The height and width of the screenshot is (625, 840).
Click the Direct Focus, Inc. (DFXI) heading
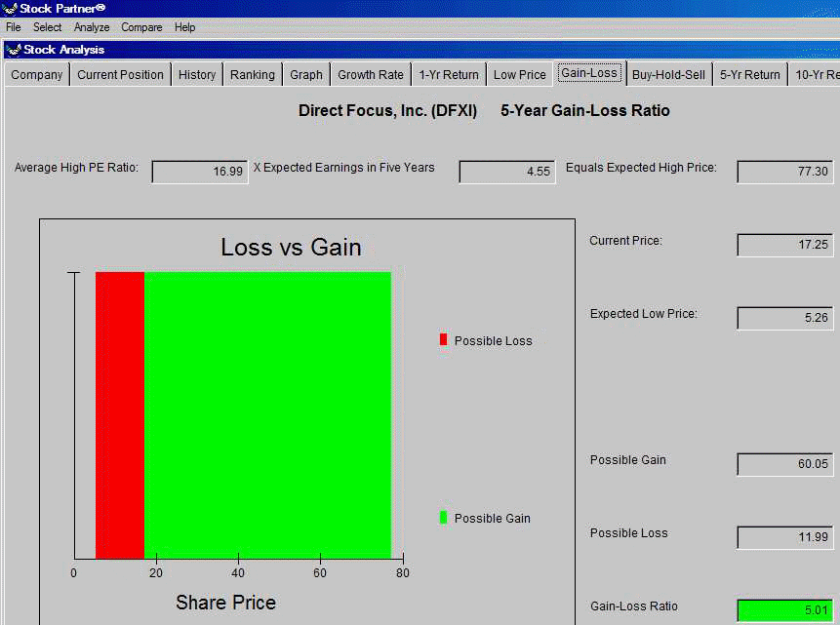(387, 111)
